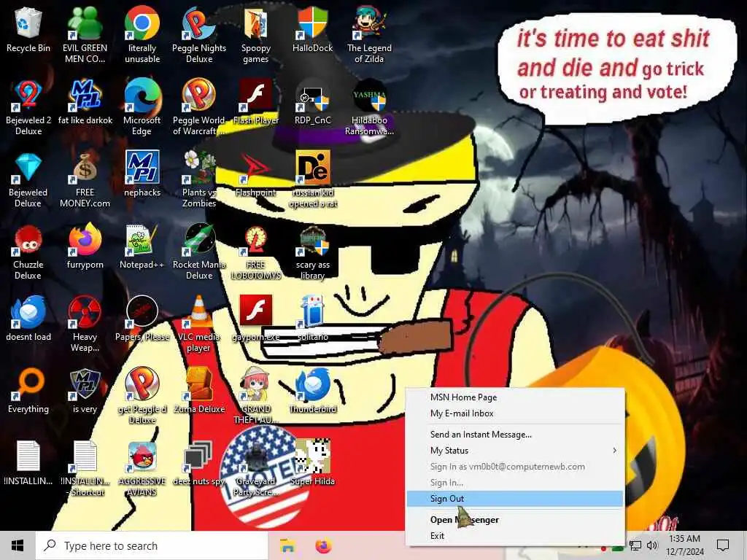Select the Thunderbird desktop shortcut
The height and width of the screenshot is (560, 747).
pos(312,391)
